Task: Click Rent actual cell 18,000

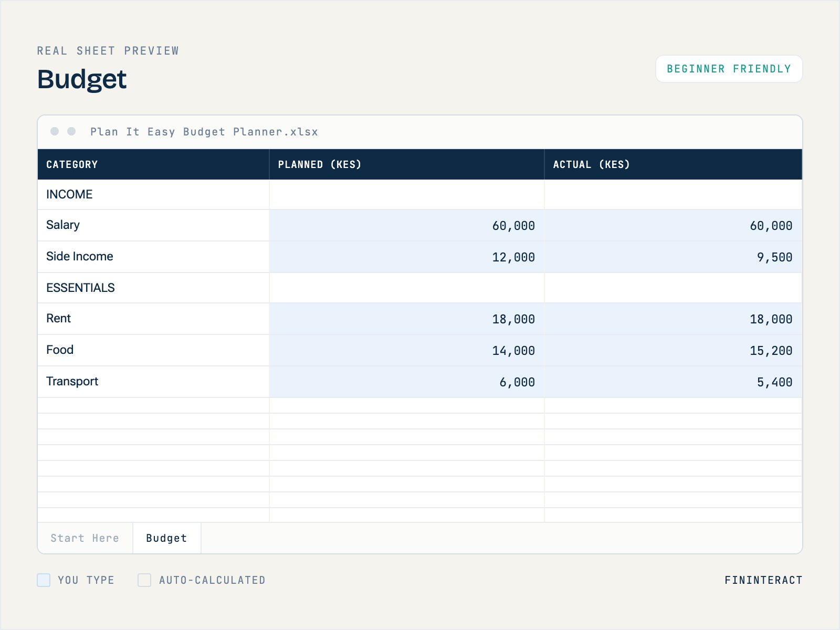Action: (x=673, y=319)
